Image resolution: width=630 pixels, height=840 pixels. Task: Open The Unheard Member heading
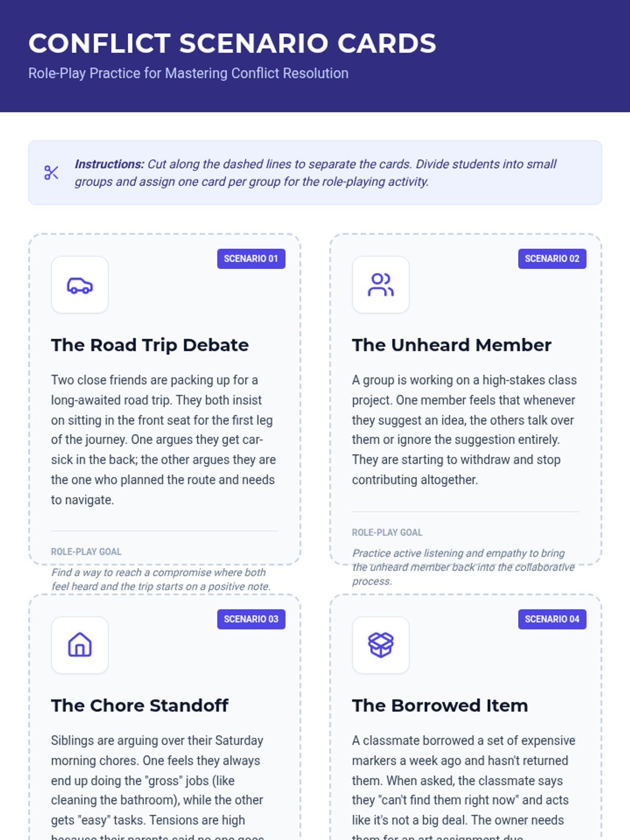pyautogui.click(x=451, y=345)
